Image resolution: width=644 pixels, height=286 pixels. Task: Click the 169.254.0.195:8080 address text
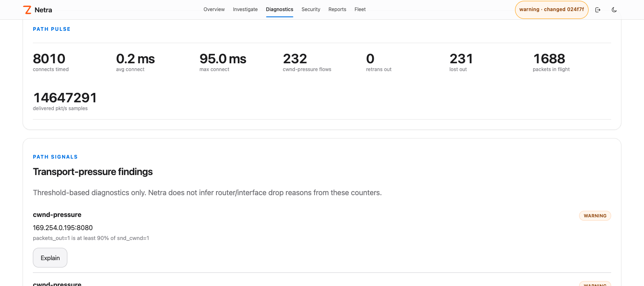tap(63, 228)
